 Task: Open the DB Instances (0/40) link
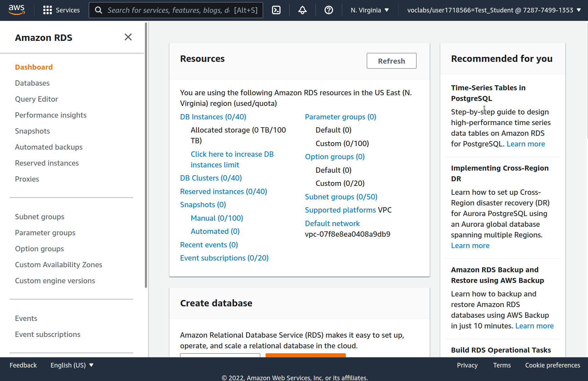(213, 117)
